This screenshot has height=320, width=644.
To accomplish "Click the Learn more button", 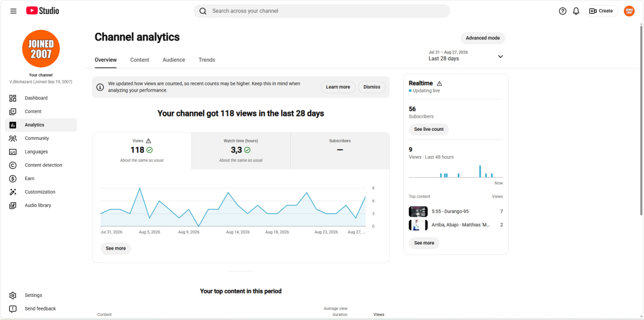I will tap(338, 87).
